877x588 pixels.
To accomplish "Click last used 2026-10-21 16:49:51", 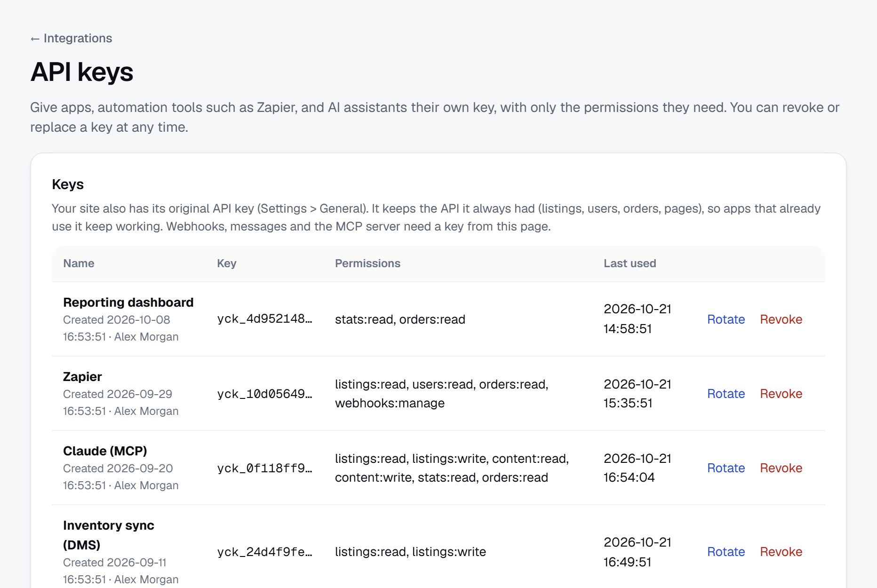I will coord(638,552).
